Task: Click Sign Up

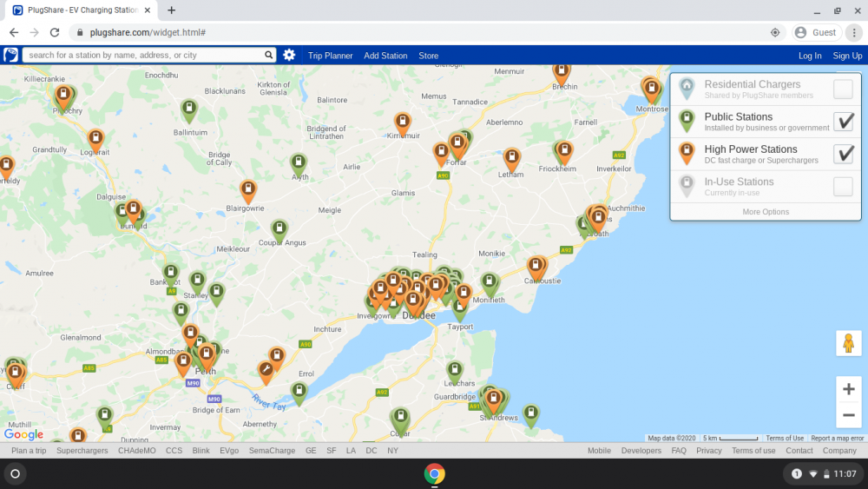Action: click(x=847, y=56)
